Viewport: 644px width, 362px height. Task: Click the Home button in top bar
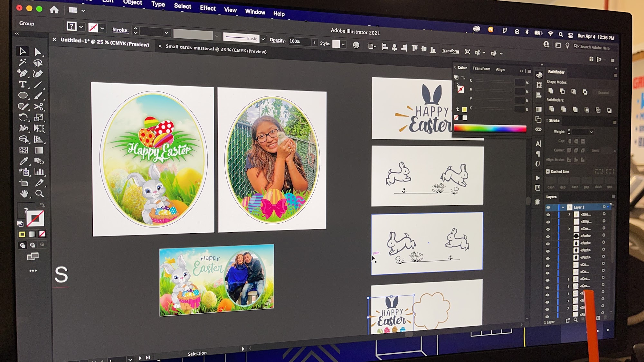54,10
